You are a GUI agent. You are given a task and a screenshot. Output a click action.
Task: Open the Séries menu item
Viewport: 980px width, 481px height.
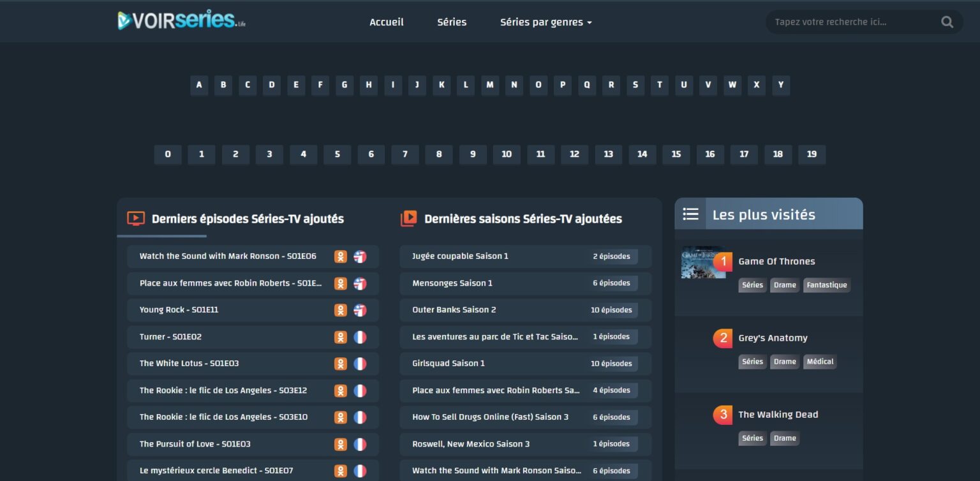tap(452, 22)
